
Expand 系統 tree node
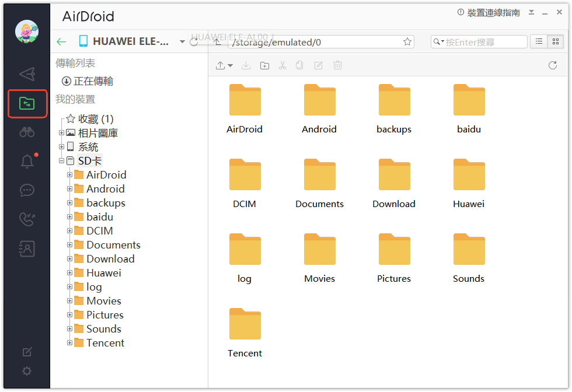click(x=61, y=147)
